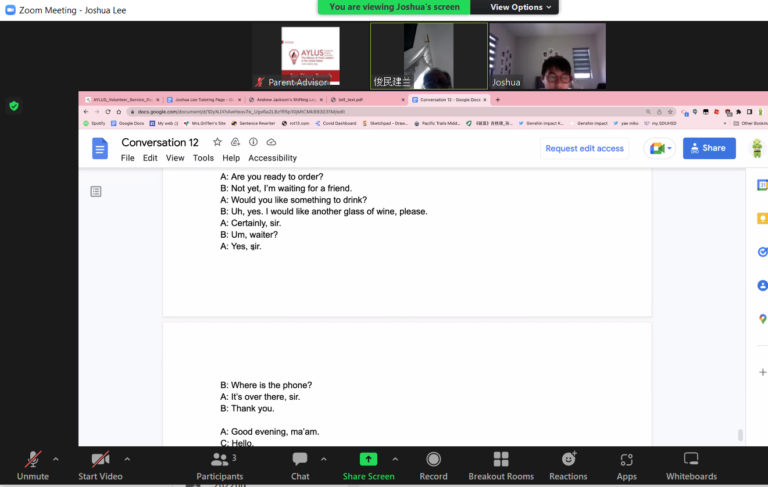Open the Covid Dashboard bookmark
The height and width of the screenshot is (487, 768).
(x=336, y=123)
